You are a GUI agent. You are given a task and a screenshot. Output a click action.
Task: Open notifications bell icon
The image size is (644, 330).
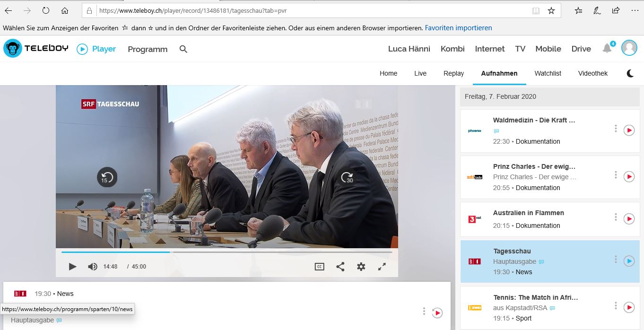(x=607, y=48)
